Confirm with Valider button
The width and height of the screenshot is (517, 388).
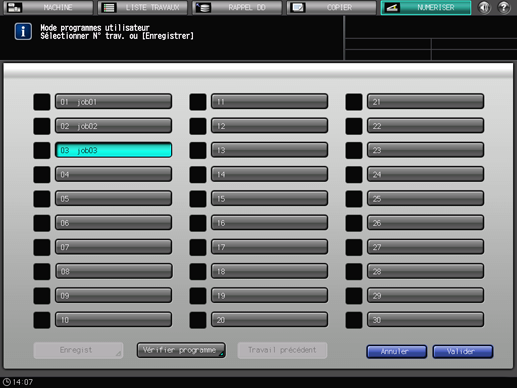(x=463, y=352)
